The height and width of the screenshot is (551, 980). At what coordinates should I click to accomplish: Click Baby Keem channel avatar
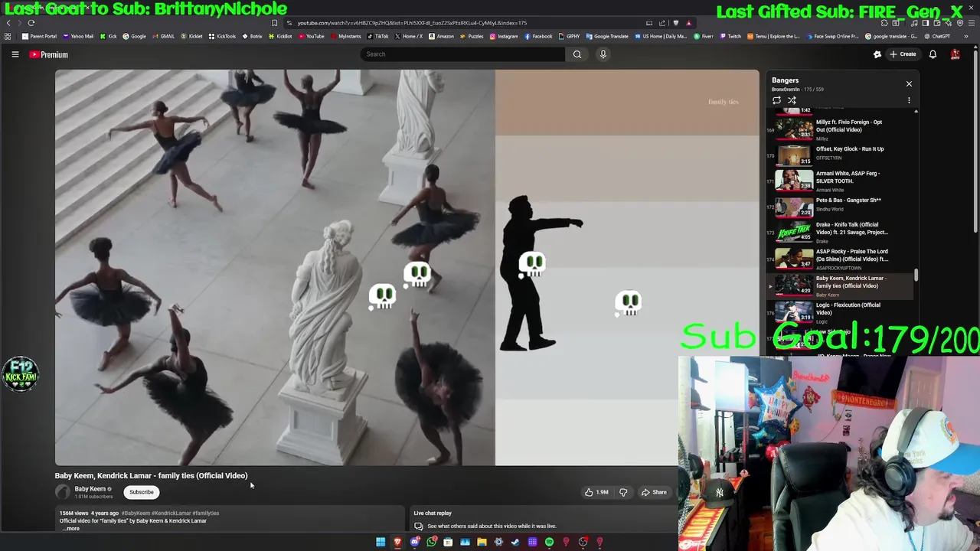click(62, 492)
